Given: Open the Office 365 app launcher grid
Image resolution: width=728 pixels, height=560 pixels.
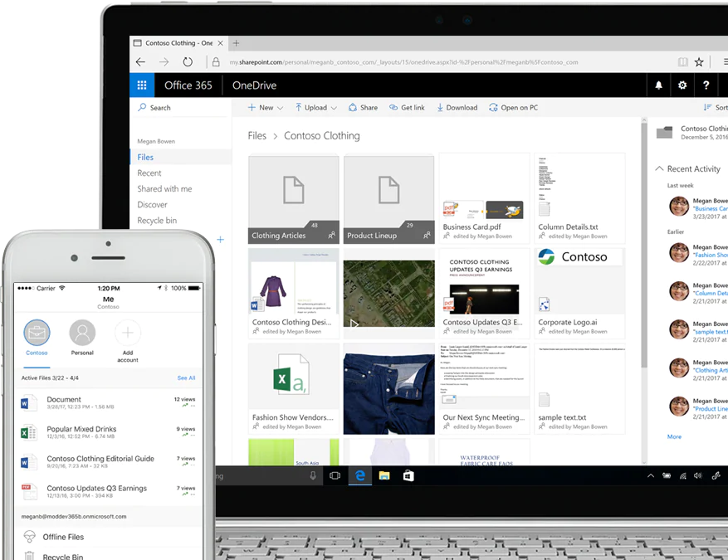Looking at the screenshot, I should click(142, 85).
